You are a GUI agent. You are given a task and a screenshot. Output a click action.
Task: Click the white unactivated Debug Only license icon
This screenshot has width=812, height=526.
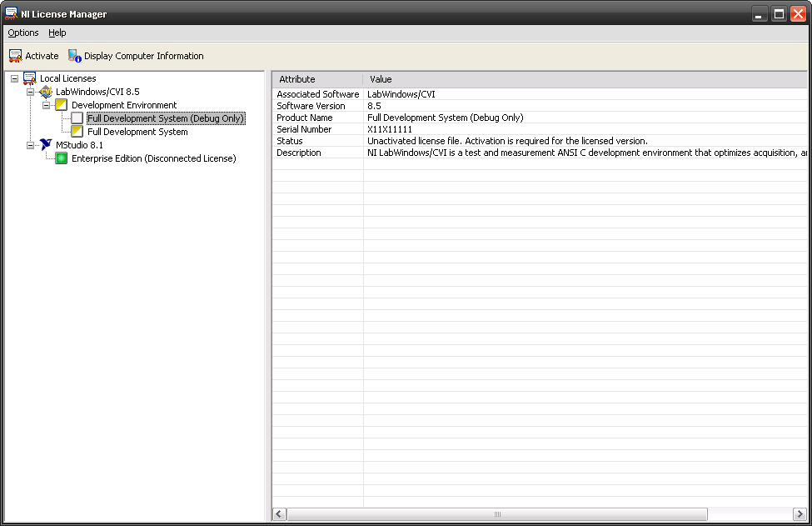[x=77, y=118]
